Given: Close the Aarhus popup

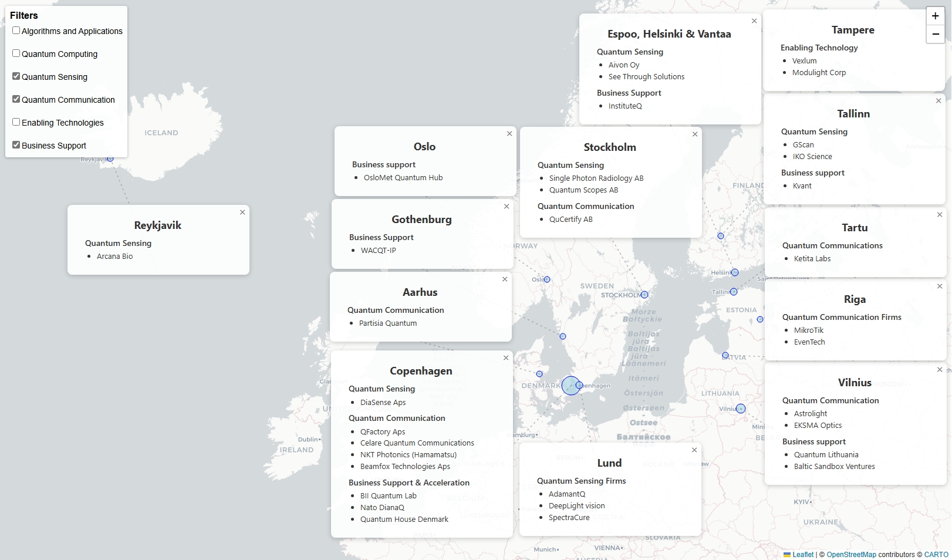Looking at the screenshot, I should tap(505, 279).
